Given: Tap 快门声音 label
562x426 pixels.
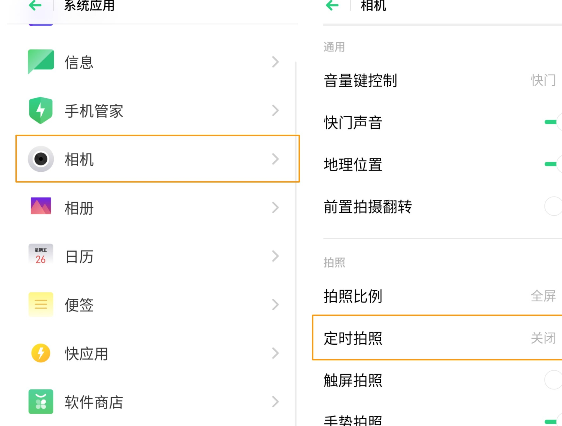Looking at the screenshot, I should [353, 123].
